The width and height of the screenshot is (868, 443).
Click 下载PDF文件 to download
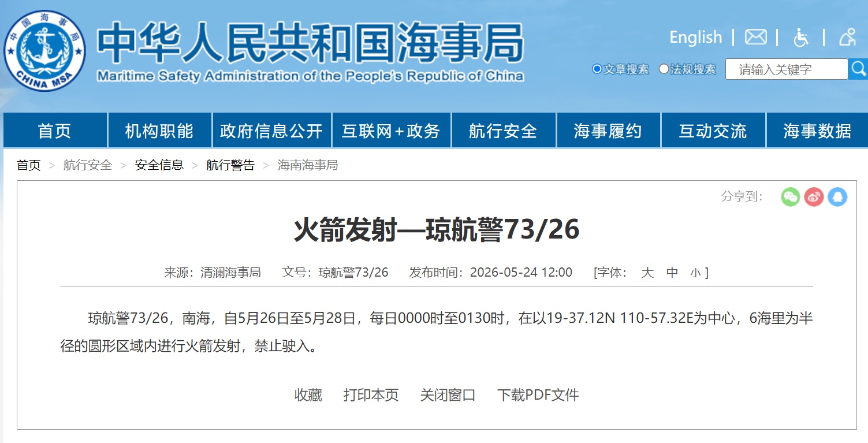(x=538, y=395)
